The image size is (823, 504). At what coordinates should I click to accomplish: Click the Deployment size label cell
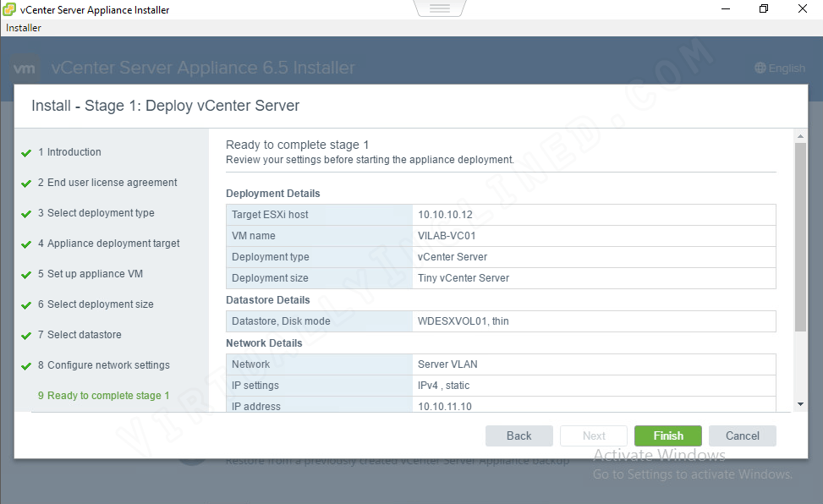[319, 278]
